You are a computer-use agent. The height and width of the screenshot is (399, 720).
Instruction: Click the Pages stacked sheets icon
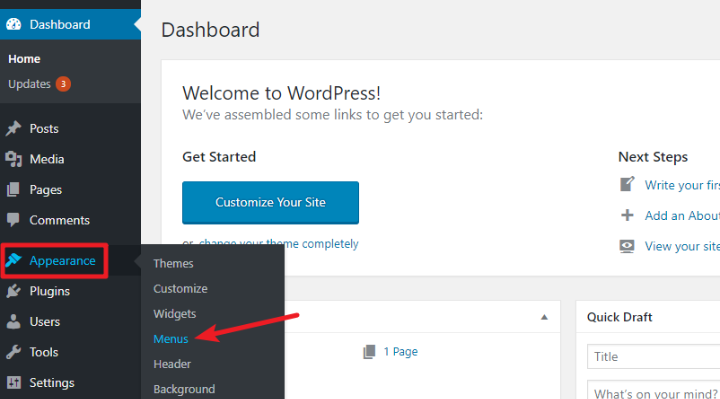tap(14, 190)
